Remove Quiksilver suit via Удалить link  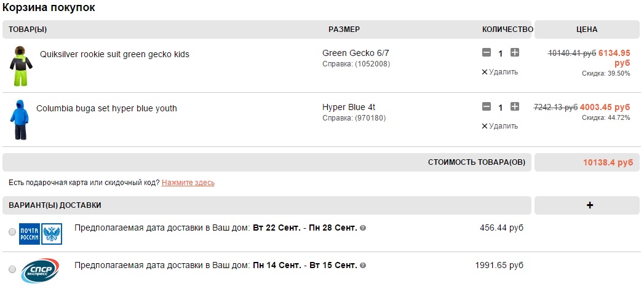[x=500, y=72]
